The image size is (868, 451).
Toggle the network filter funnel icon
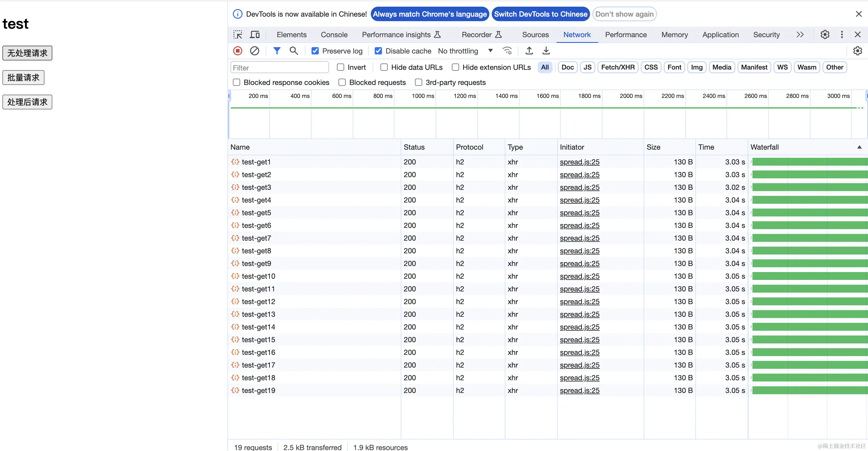pyautogui.click(x=277, y=51)
